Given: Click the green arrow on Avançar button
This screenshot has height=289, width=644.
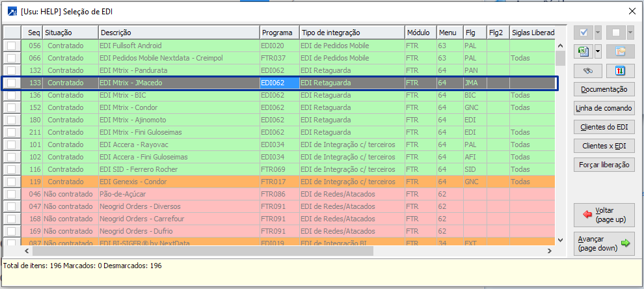Looking at the screenshot, I should click(625, 243).
